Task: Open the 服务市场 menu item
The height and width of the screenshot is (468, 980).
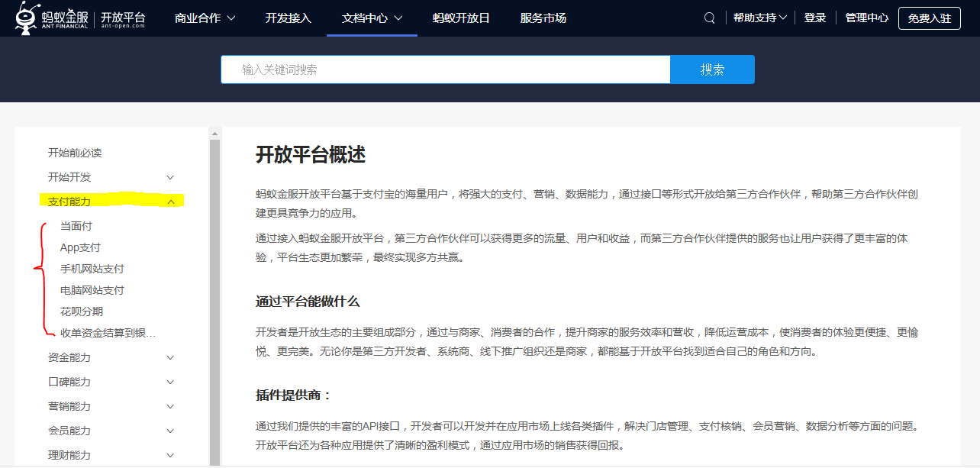Action: coord(543,18)
